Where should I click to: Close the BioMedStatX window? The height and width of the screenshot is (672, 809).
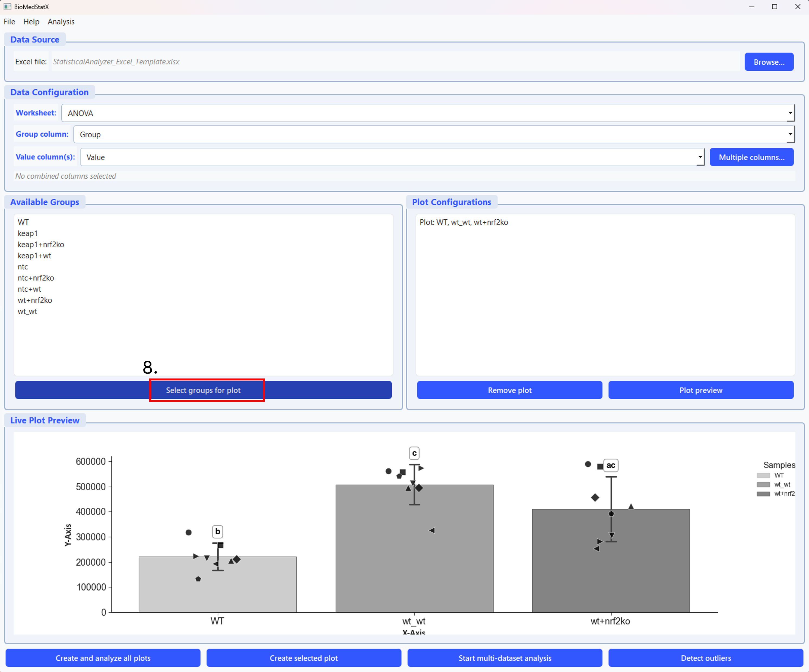pyautogui.click(x=797, y=7)
